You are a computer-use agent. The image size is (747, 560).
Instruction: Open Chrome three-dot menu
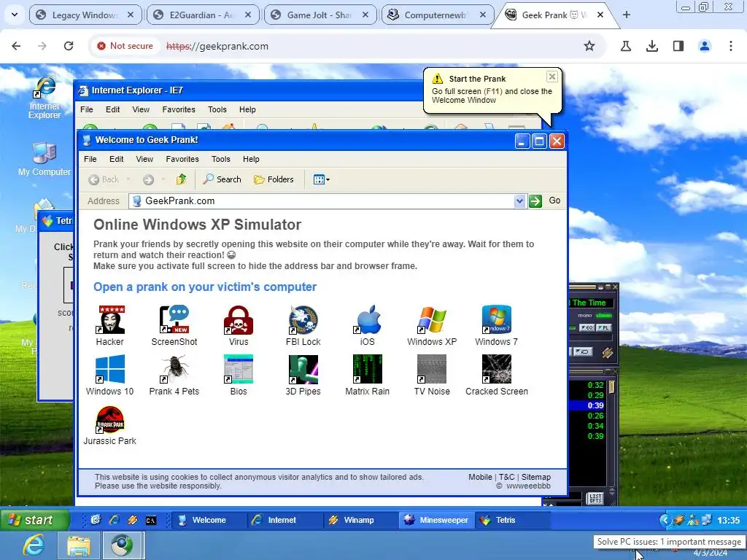click(x=730, y=46)
